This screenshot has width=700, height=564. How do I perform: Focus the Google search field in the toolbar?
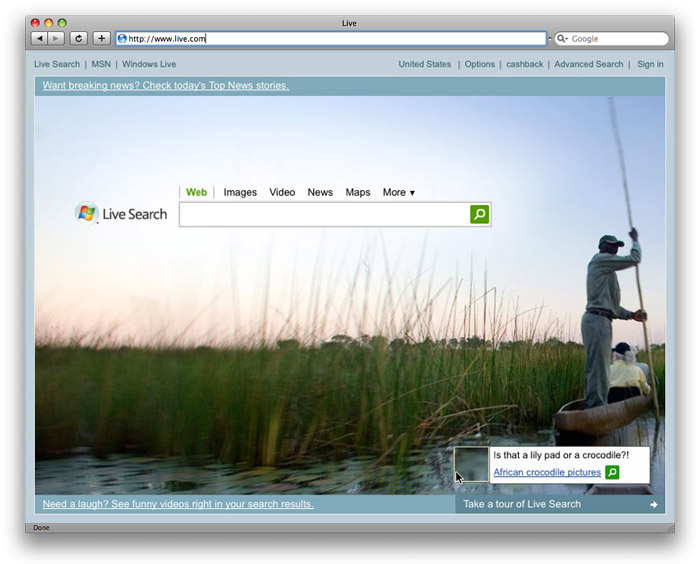click(611, 39)
